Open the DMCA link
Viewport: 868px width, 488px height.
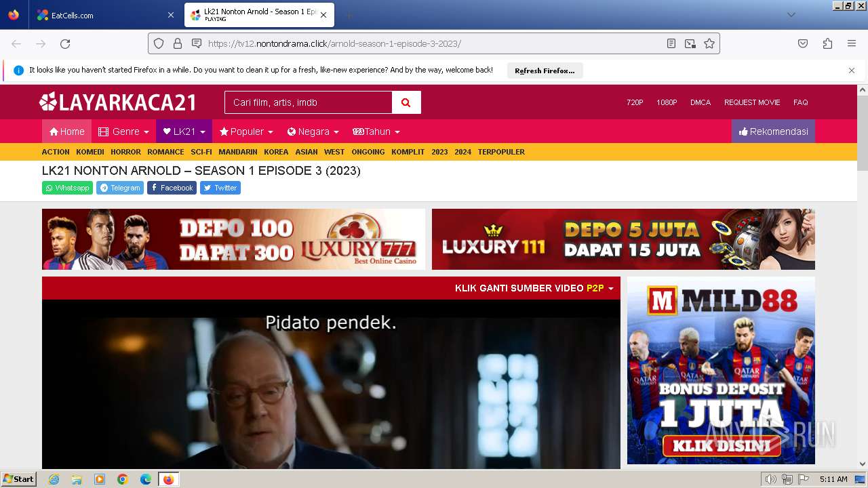[701, 102]
